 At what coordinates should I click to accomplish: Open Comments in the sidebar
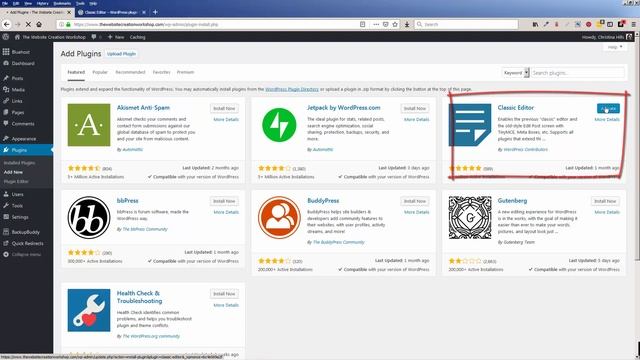(23, 124)
